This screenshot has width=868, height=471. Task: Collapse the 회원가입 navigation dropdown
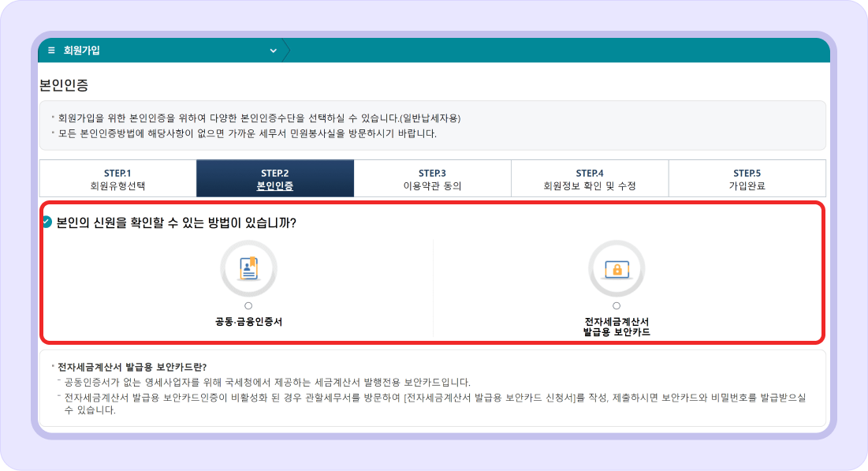273,50
